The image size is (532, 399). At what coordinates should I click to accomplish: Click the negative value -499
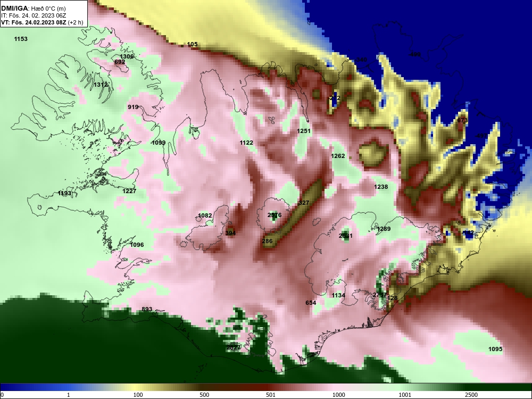(x=414, y=54)
